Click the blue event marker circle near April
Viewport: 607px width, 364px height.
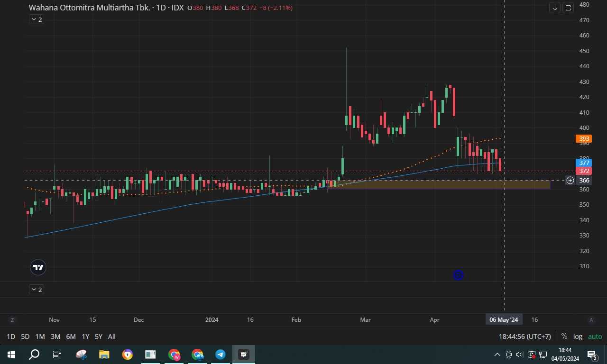tap(458, 275)
